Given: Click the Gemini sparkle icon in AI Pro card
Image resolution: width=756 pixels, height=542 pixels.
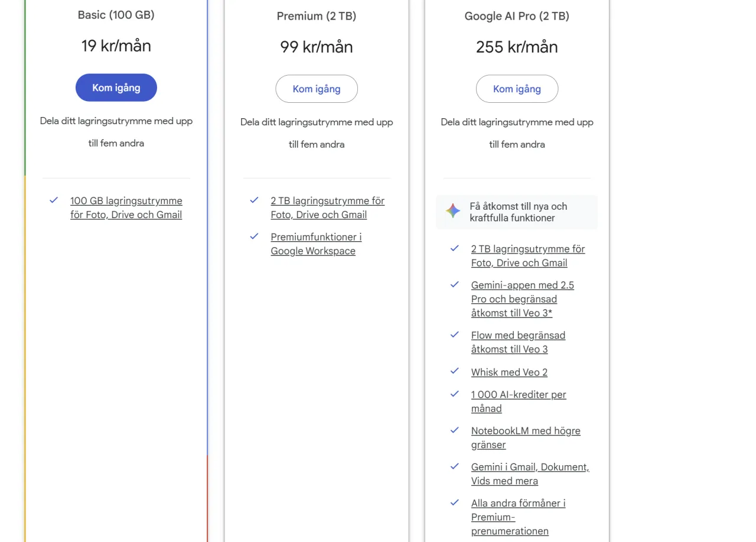Looking at the screenshot, I should pyautogui.click(x=453, y=212).
